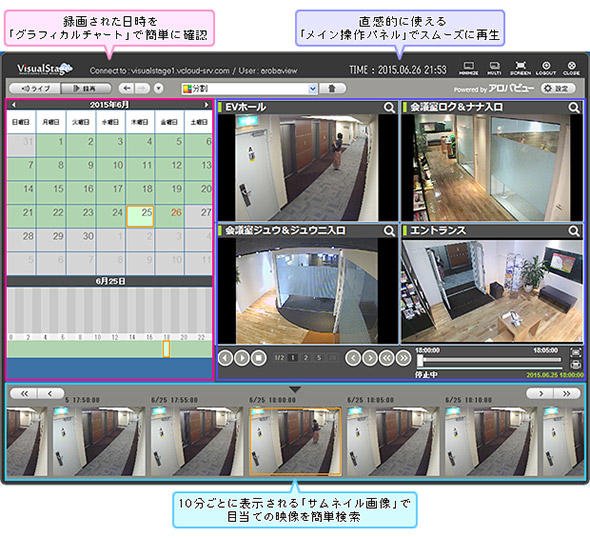Select June 21 in the calendar
The image size is (590, 538).
(x=21, y=216)
